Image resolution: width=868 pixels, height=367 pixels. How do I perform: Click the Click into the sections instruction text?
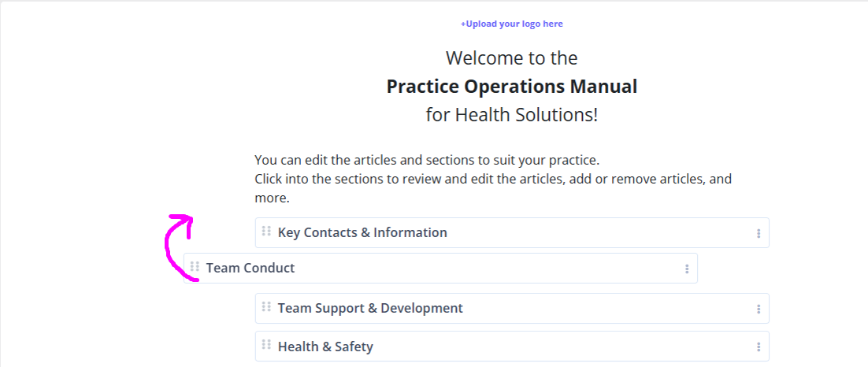(493, 180)
